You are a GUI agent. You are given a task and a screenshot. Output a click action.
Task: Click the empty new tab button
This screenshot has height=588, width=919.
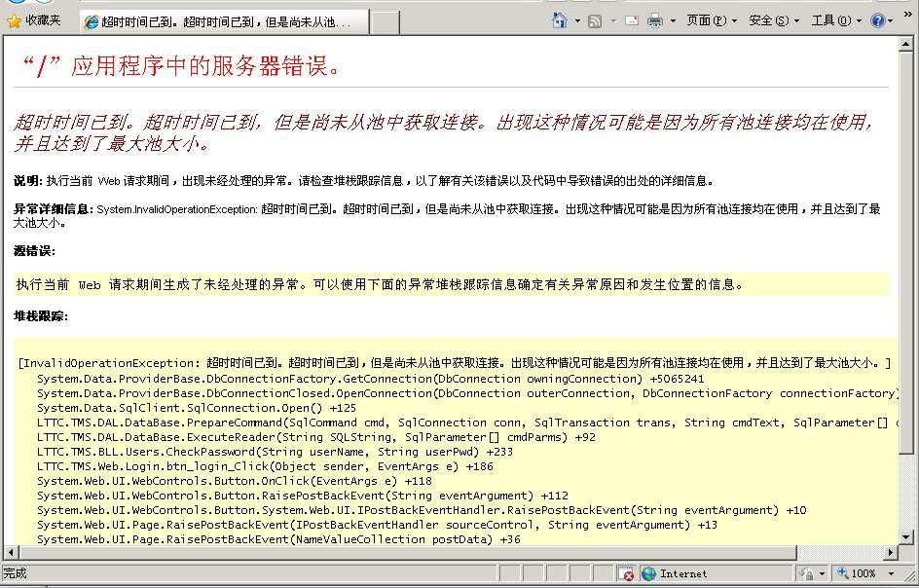pyautogui.click(x=386, y=21)
